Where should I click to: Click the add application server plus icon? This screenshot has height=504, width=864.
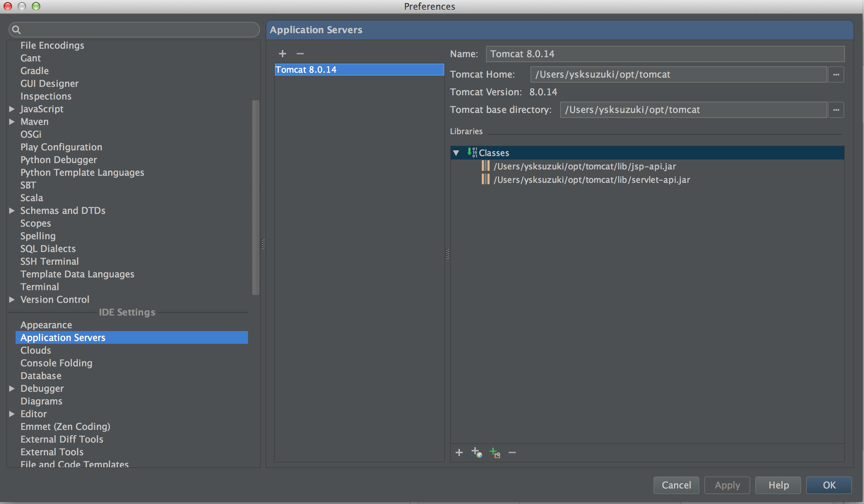[282, 54]
